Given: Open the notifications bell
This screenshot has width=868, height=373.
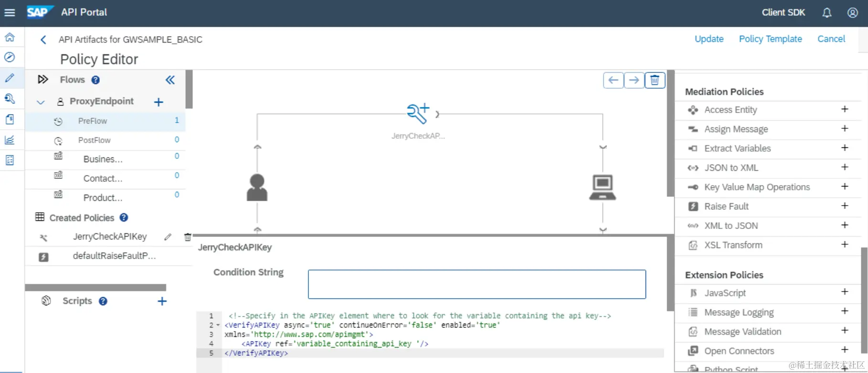Looking at the screenshot, I should click(827, 13).
